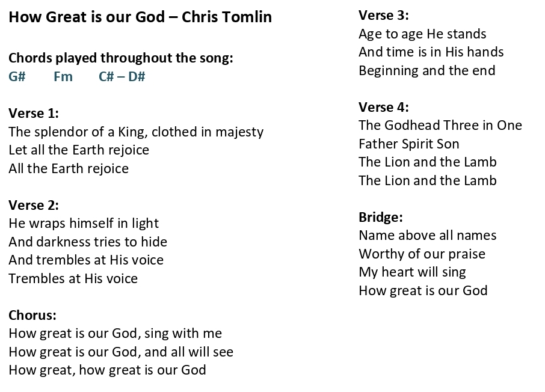545x392 pixels.
Task: Click the line He wraps himself in light
Action: (84, 224)
